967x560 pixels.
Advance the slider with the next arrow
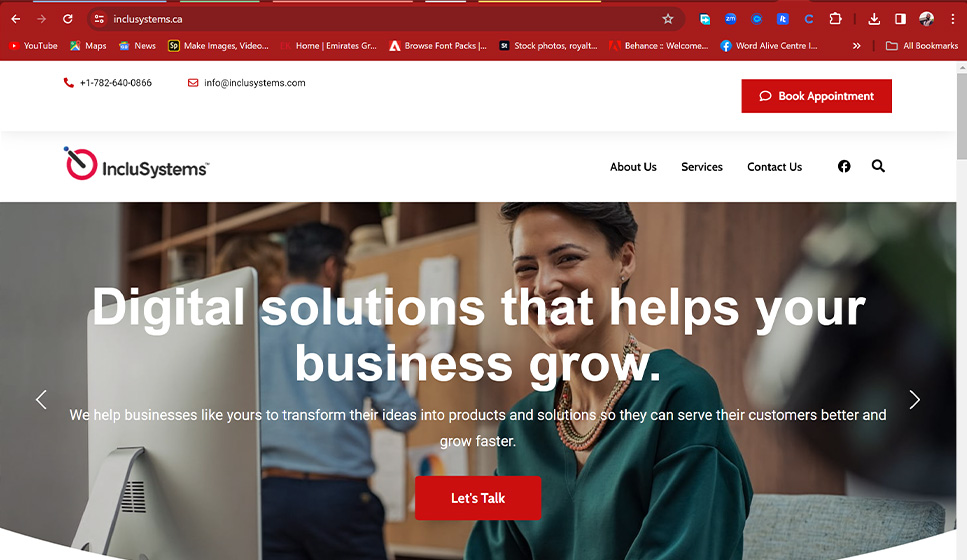pyautogui.click(x=915, y=400)
